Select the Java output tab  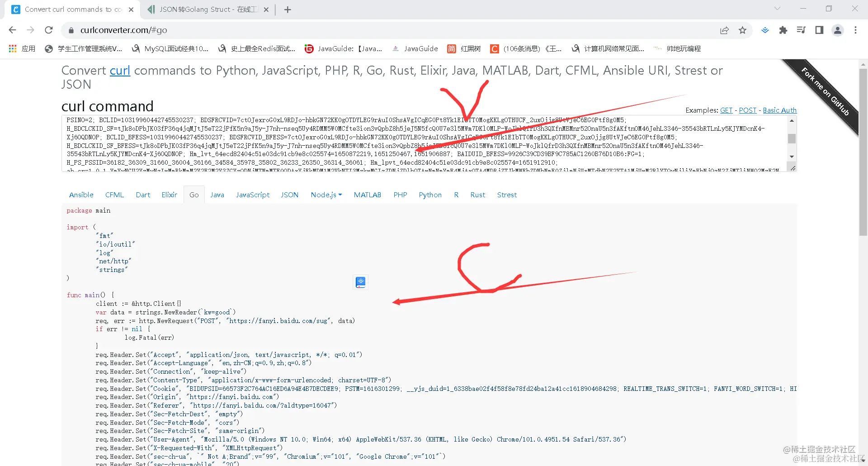(x=217, y=195)
